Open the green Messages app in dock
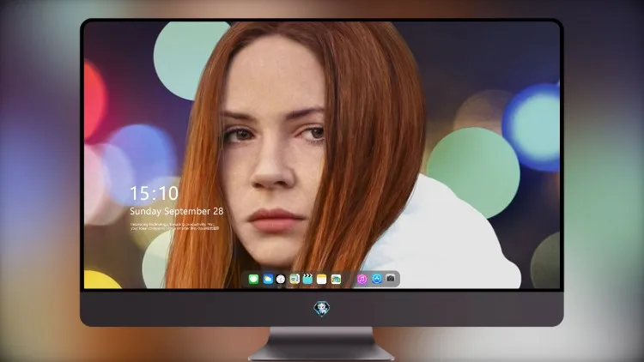Screen dimensions: 644x362 (253, 279)
